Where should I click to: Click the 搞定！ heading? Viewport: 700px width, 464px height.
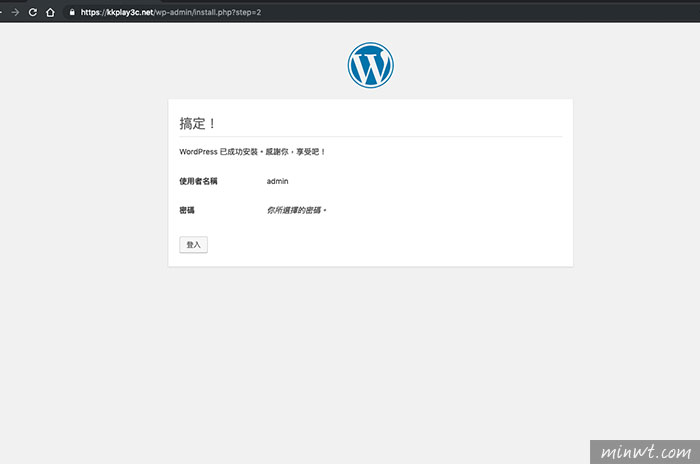[198, 123]
